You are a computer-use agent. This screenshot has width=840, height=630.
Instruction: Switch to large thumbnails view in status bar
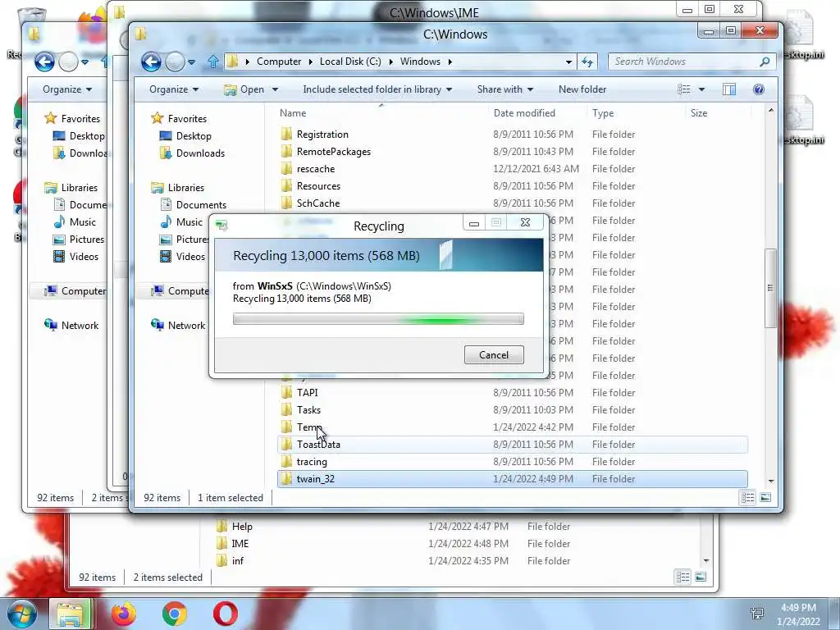point(765,498)
